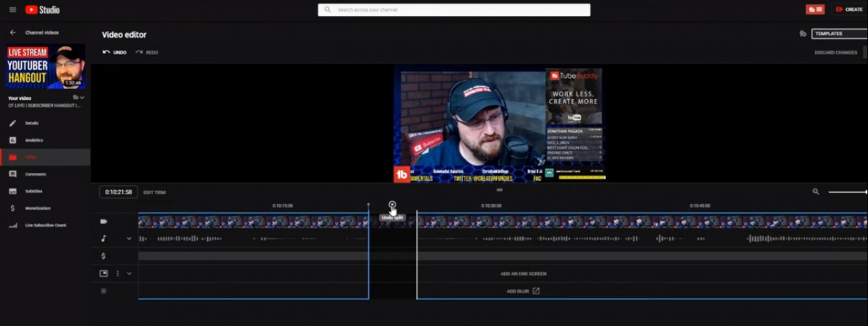Click the end screen track icon
868x326 pixels.
[103, 273]
